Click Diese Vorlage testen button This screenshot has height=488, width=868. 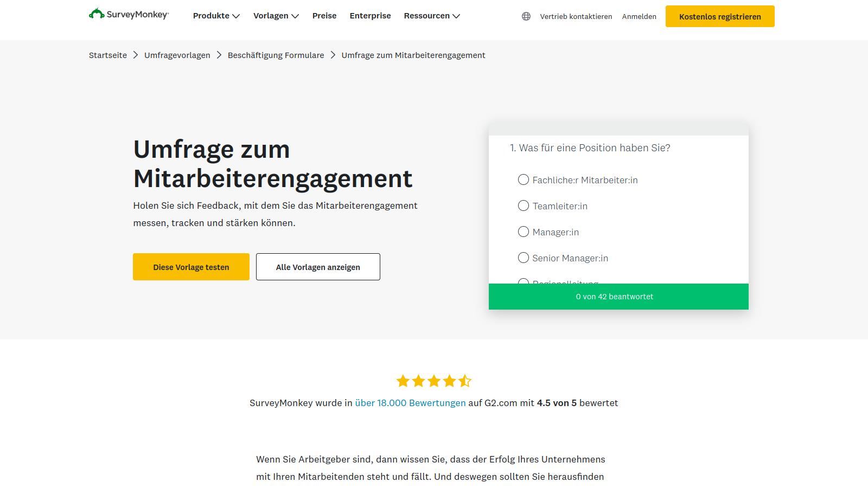pos(191,267)
